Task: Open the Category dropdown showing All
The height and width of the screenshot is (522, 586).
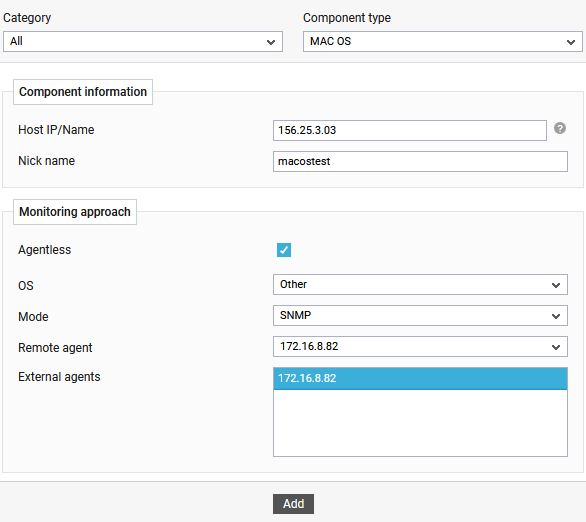Action: (x=143, y=41)
